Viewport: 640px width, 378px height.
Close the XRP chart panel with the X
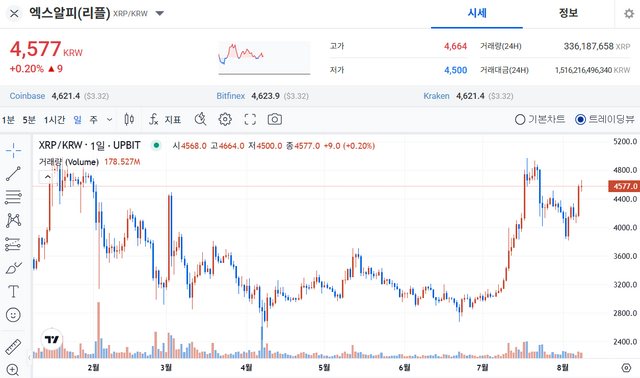click(x=14, y=13)
